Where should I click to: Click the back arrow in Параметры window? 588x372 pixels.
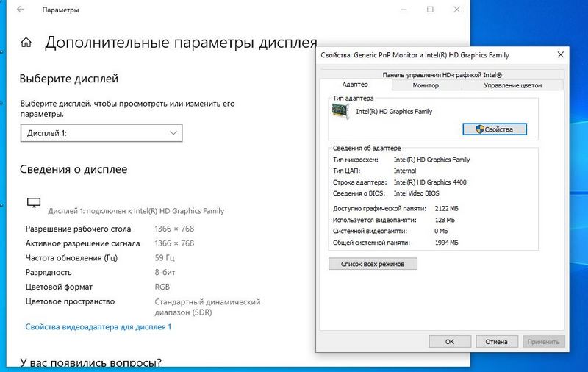point(21,10)
